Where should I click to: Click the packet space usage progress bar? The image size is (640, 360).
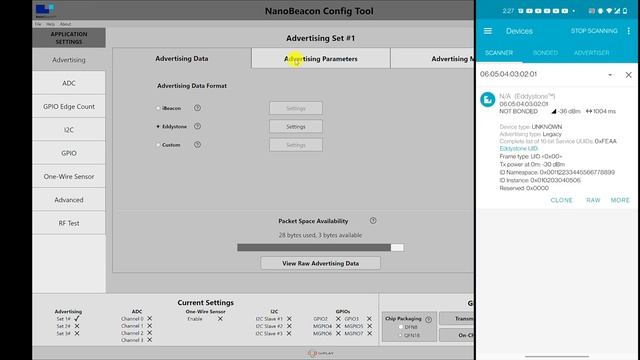pos(320,247)
